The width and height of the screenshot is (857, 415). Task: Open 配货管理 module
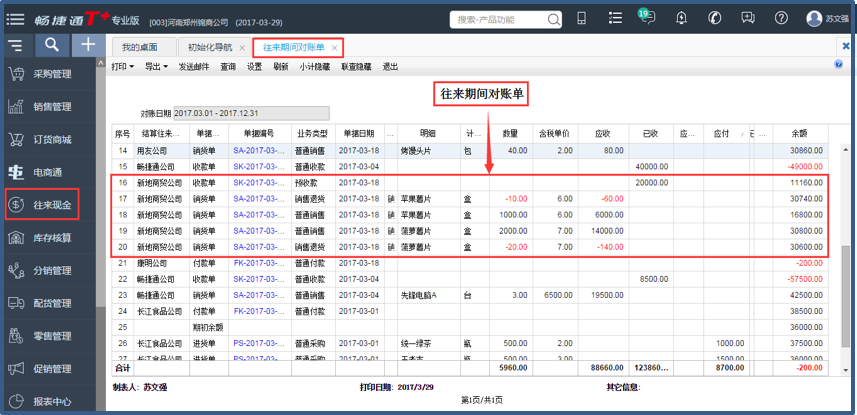48,303
